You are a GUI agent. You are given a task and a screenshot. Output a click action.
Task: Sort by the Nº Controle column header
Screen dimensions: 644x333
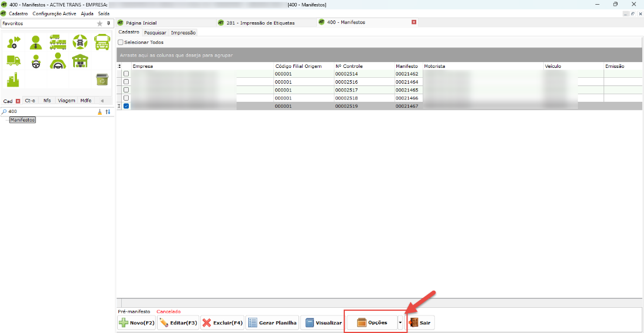[x=364, y=66]
